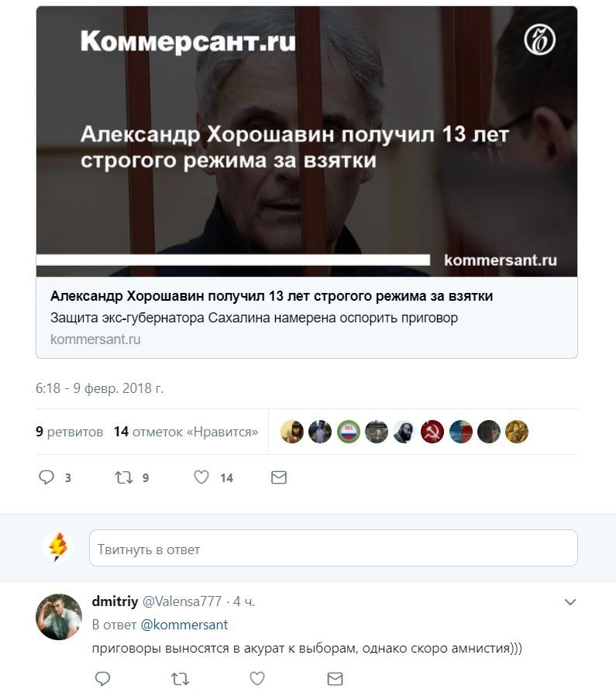Image resolution: width=616 pixels, height=696 pixels.
Task: Send main tweet via direct message envelope
Action: [279, 477]
